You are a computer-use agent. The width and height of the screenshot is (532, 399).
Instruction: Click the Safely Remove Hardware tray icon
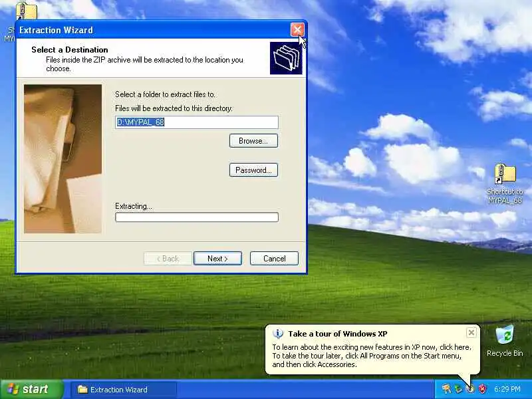pos(458,389)
